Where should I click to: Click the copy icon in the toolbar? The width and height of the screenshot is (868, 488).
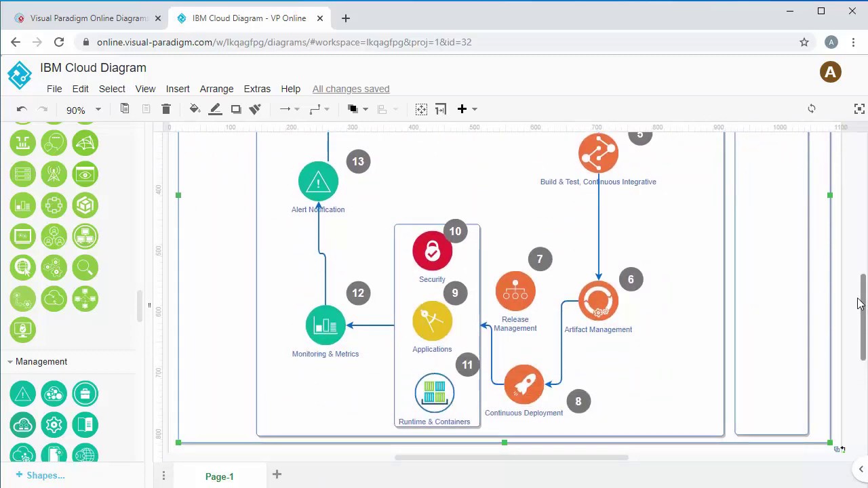[x=125, y=109]
